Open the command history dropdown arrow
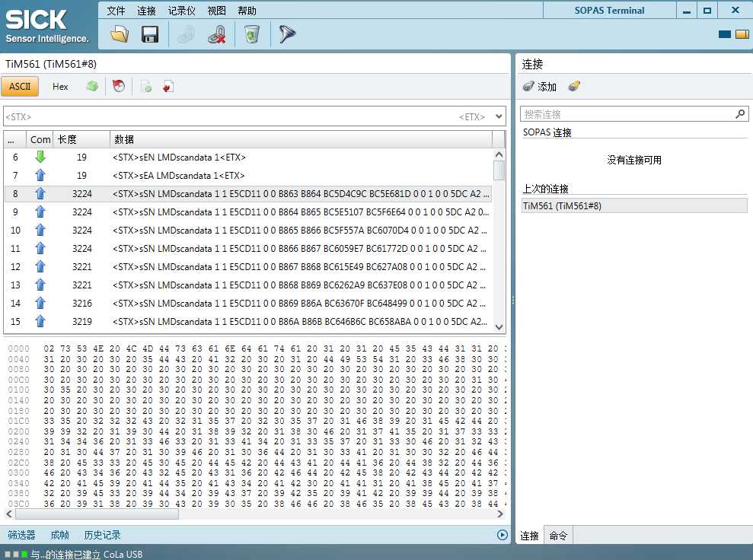 (499, 116)
